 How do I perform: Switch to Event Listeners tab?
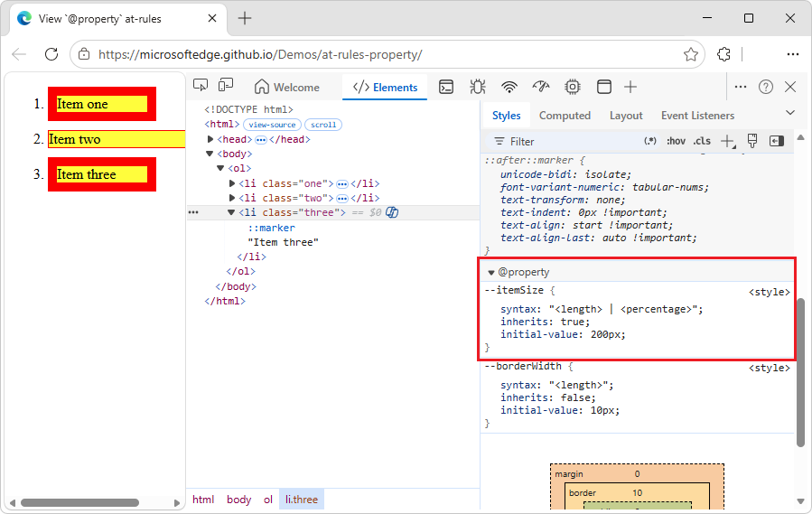click(x=697, y=116)
